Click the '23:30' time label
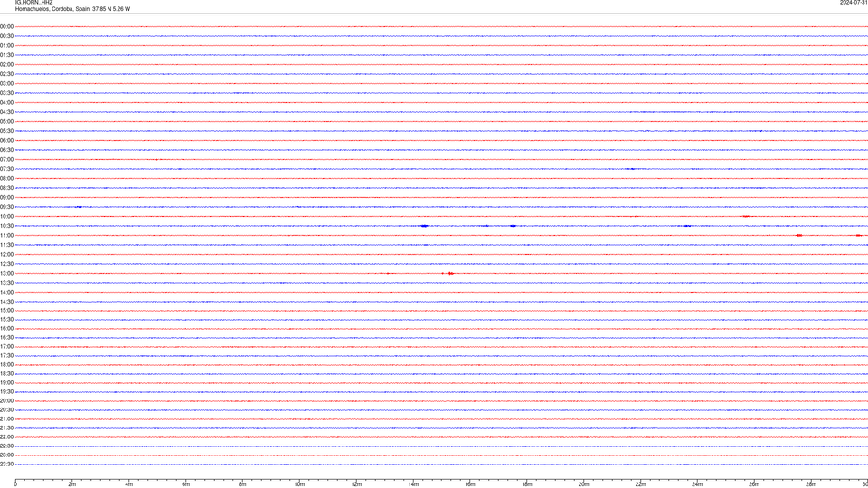The height and width of the screenshot is (488, 868). pyautogui.click(x=6, y=465)
